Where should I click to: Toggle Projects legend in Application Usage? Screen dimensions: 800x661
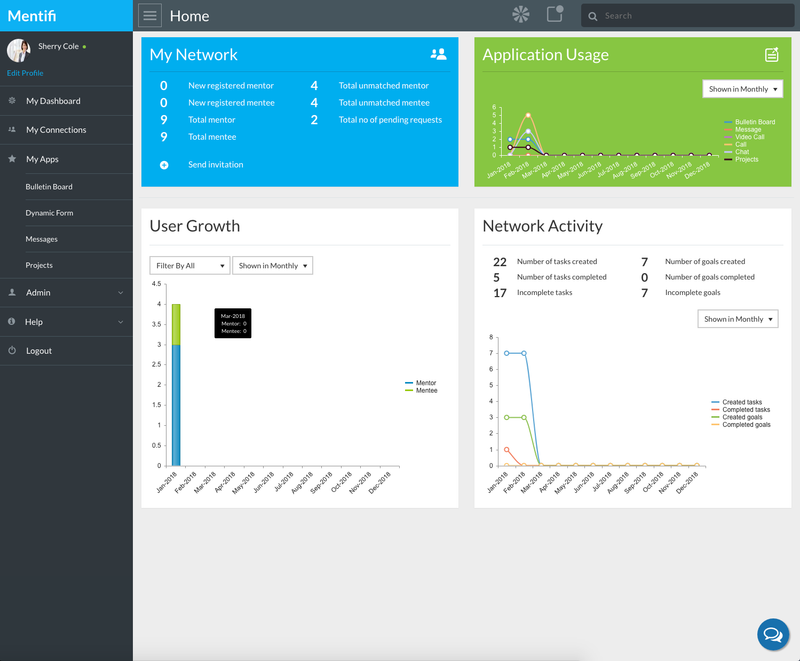click(x=741, y=159)
